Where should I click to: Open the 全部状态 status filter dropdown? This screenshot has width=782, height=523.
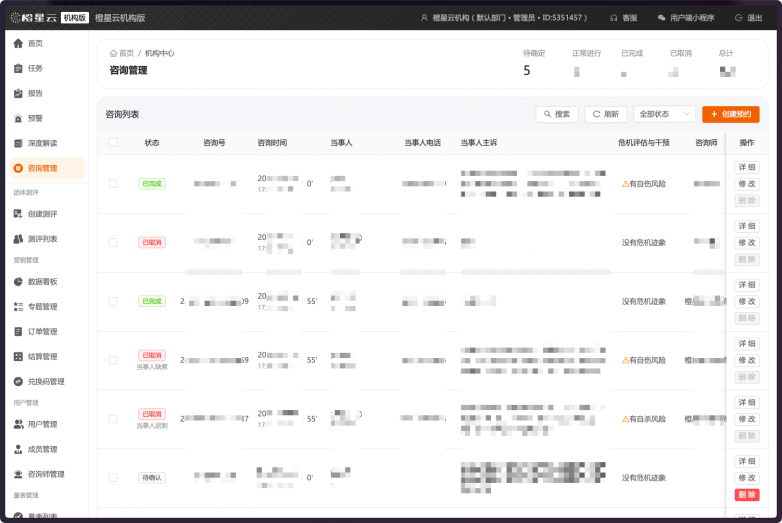[664, 114]
